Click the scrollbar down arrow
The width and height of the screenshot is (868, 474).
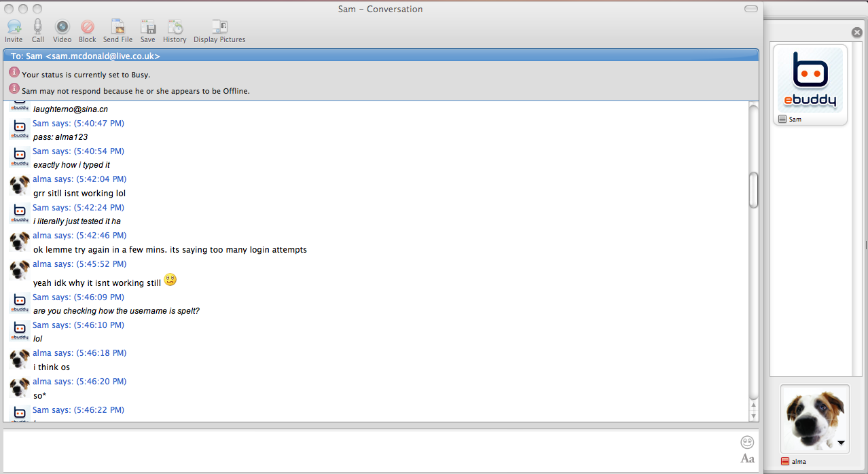tap(753, 416)
